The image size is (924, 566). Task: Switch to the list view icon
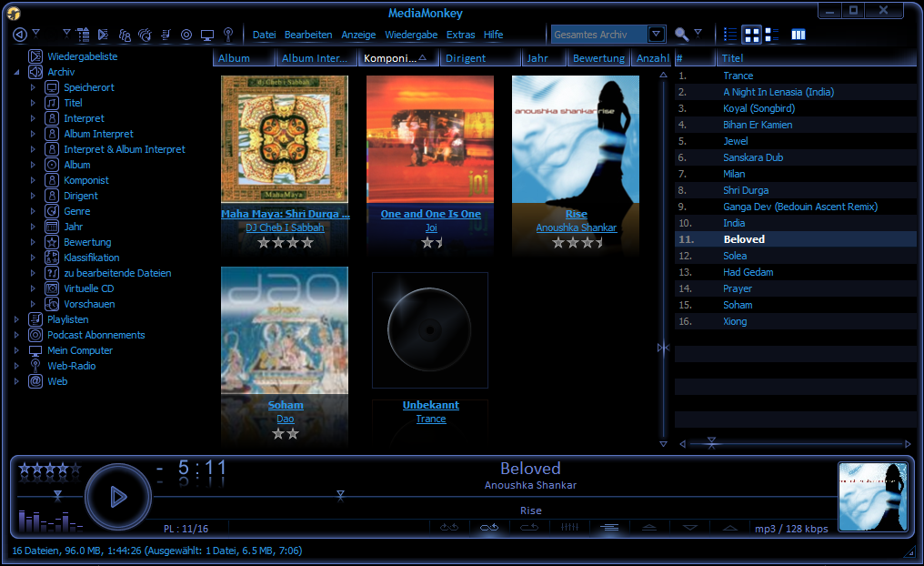(729, 35)
